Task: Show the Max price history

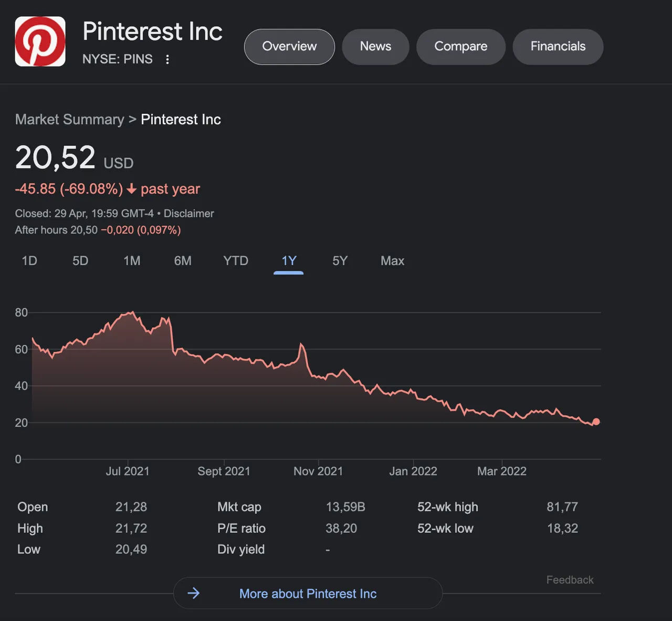Action: tap(392, 261)
